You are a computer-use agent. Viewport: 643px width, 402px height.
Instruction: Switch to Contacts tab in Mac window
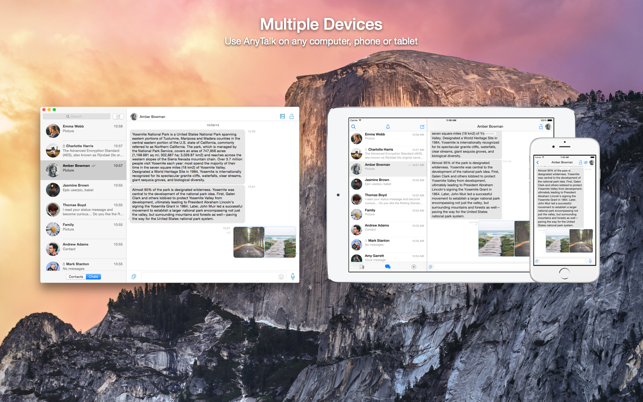[76, 277]
